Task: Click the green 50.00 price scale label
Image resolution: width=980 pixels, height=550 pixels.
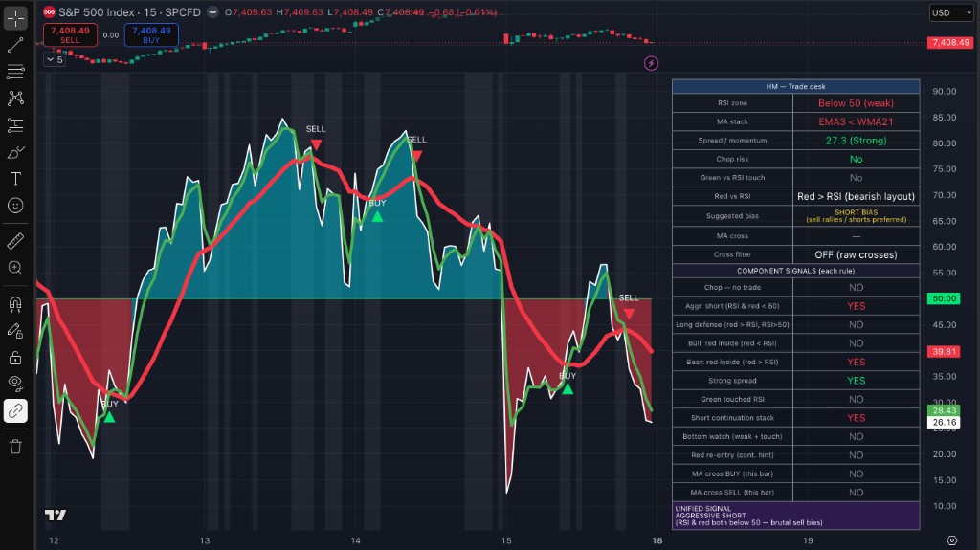Action: pyautogui.click(x=944, y=298)
